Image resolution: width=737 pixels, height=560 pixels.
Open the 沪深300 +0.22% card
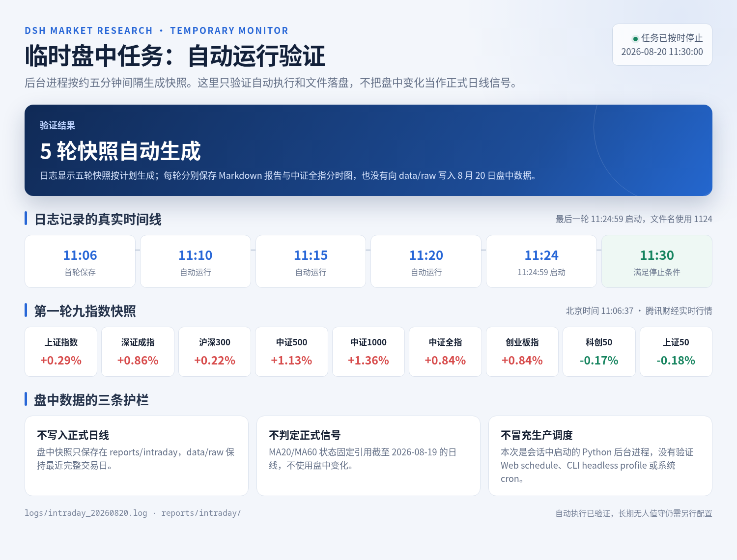[x=215, y=352]
